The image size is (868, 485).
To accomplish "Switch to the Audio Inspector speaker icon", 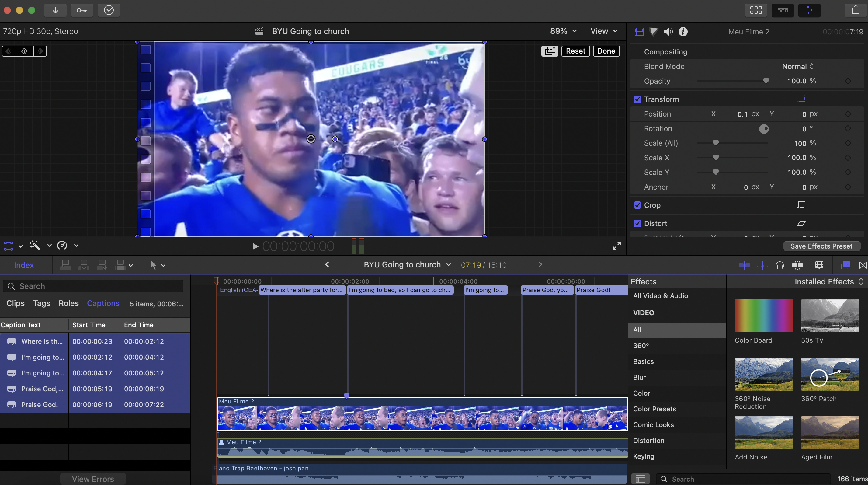I will (x=668, y=32).
